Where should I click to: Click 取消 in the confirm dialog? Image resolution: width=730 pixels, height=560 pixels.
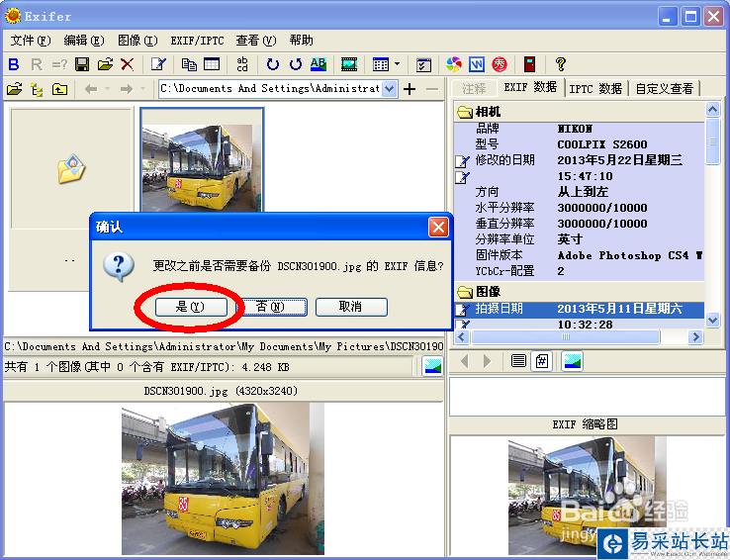pyautogui.click(x=351, y=307)
